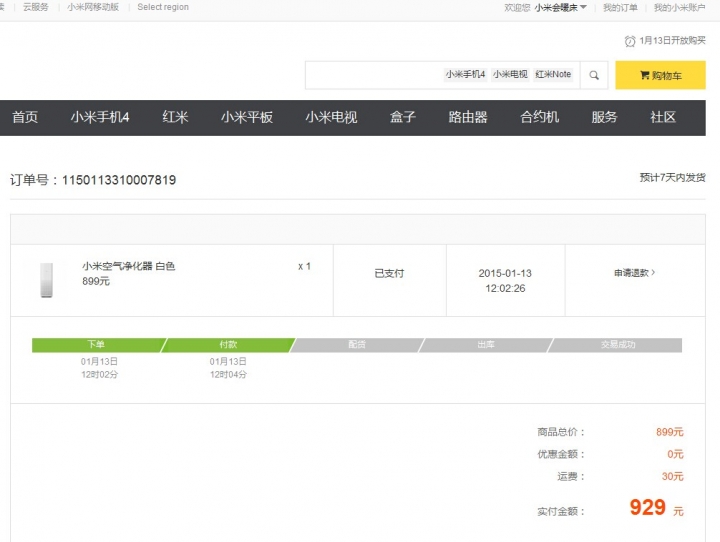
Task: Open 小米空气净化器 白色 product name
Action: coord(129,266)
